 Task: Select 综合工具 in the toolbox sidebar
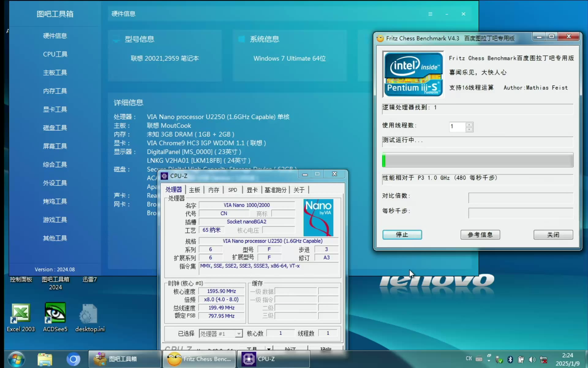55,165
